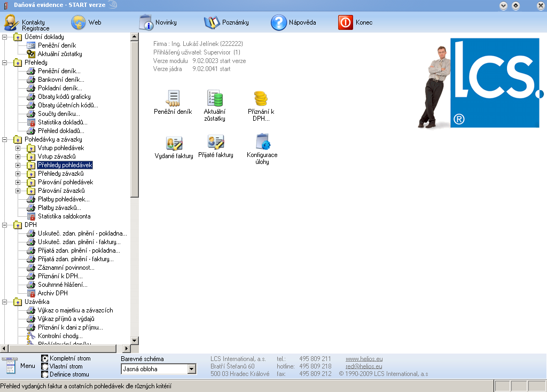This screenshot has height=392, width=547.
Task: Click the Kontakty Registrace toolbar icon
Action: click(12, 23)
